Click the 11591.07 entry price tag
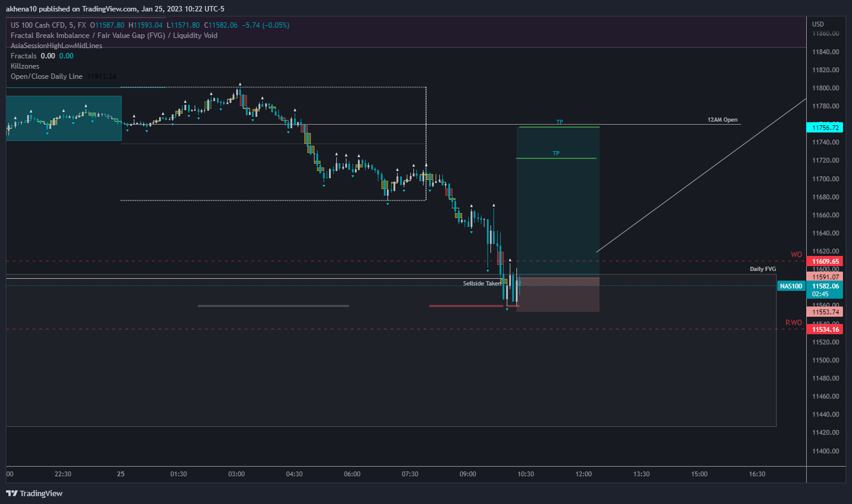Viewport: 852px width, 504px height. click(826, 277)
